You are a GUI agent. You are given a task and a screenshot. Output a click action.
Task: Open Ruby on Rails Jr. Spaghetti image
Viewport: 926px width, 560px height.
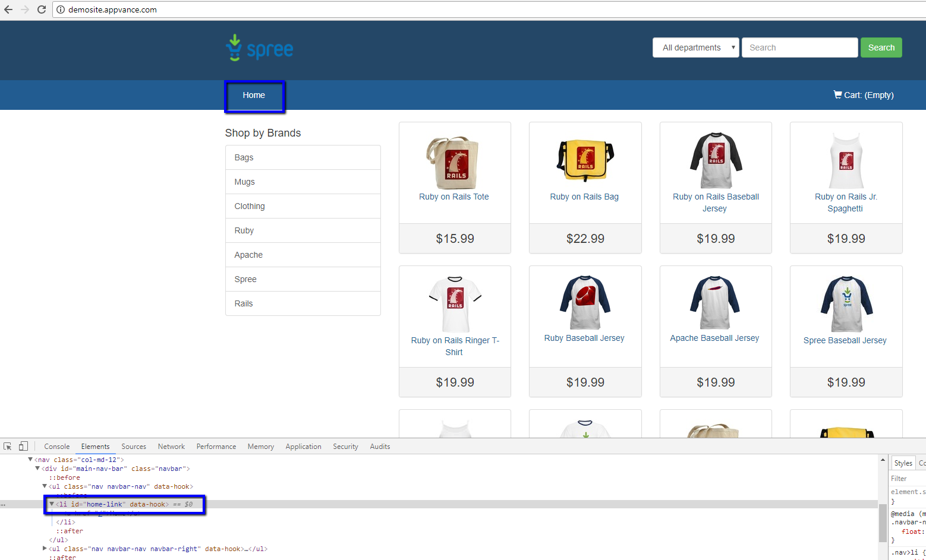846,160
